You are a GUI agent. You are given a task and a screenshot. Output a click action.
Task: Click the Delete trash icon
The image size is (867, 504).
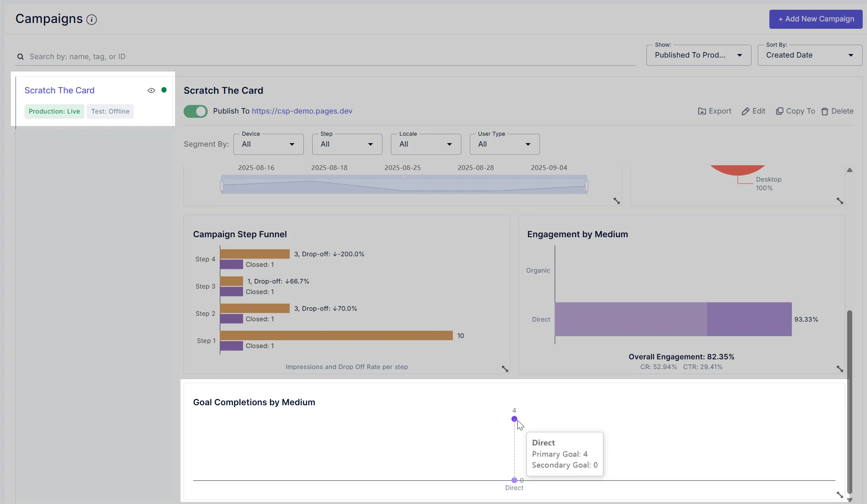(825, 111)
